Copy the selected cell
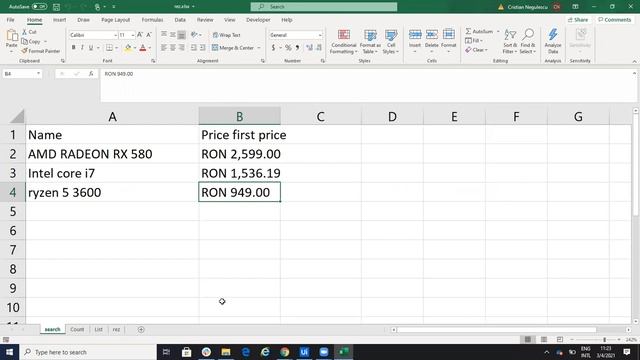Viewport: 640px width, 360px height. (x=31, y=42)
